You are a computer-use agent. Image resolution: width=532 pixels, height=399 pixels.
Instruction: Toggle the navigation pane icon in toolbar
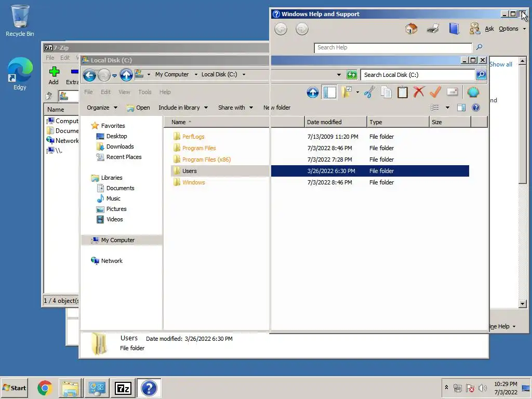click(329, 92)
